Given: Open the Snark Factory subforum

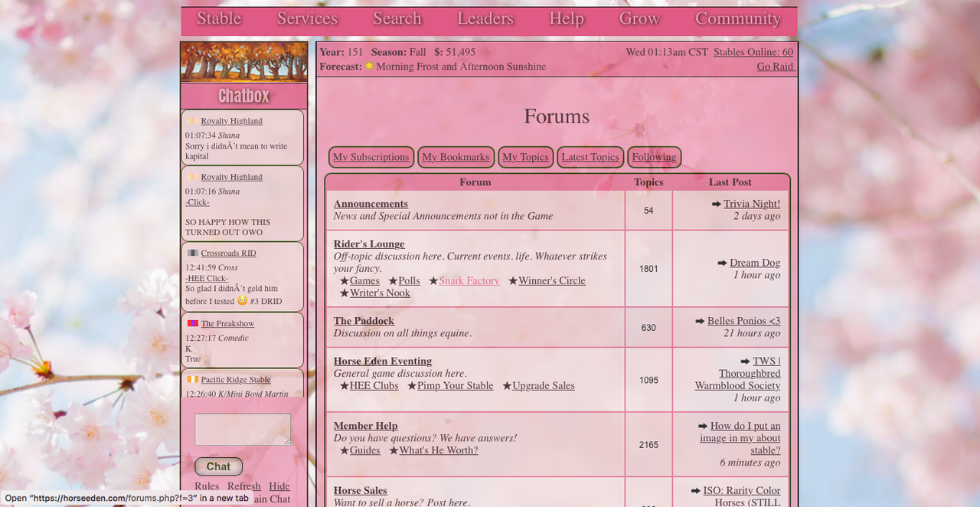Looking at the screenshot, I should [x=469, y=281].
